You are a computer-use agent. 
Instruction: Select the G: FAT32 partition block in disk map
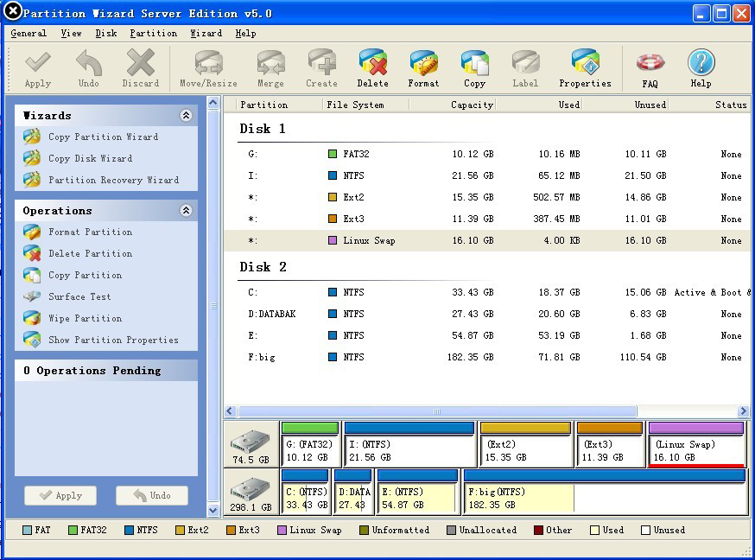[x=310, y=444]
